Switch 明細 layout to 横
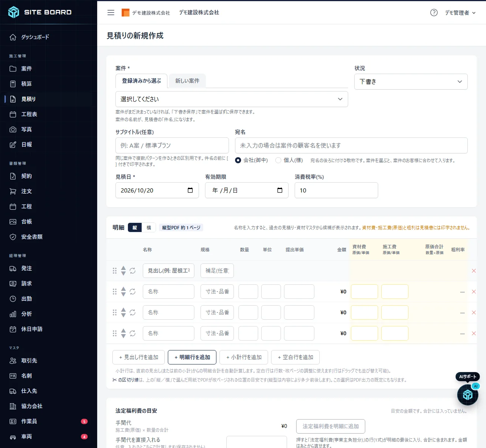 click(x=149, y=227)
